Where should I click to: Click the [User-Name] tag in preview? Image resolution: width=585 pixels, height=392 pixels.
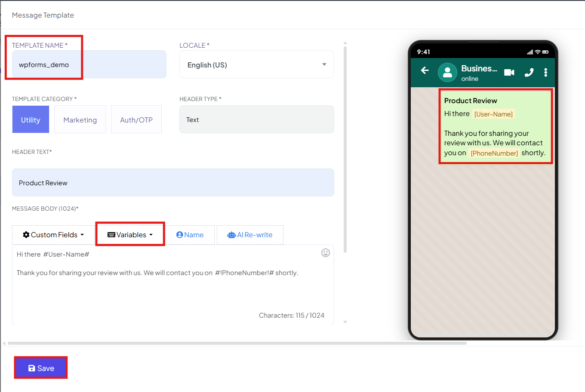pos(493,114)
